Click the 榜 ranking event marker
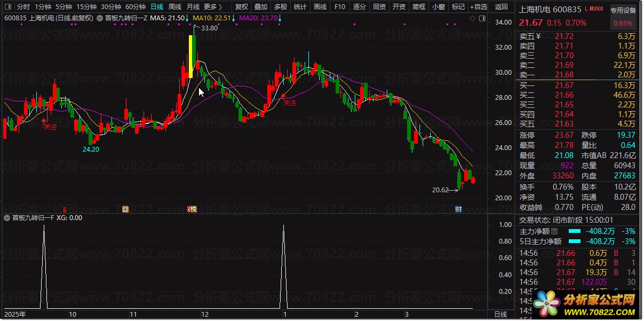Screen dimensions: 644x321 point(192,209)
